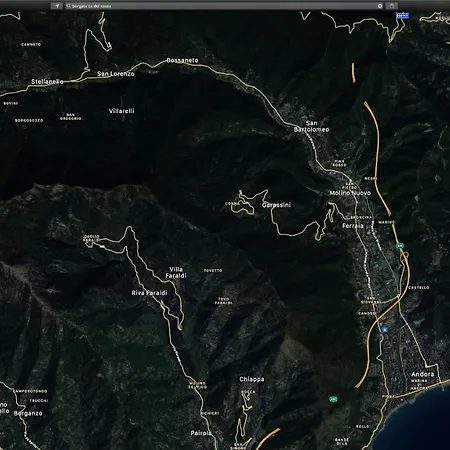Click the blue point marker north of Andora

385,330
